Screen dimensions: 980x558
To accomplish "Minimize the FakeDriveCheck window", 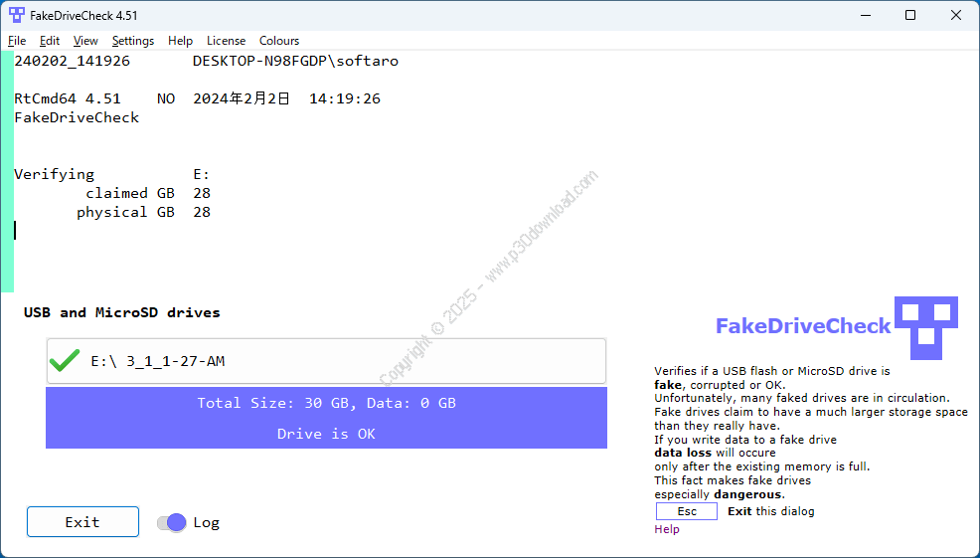I will tap(863, 15).
